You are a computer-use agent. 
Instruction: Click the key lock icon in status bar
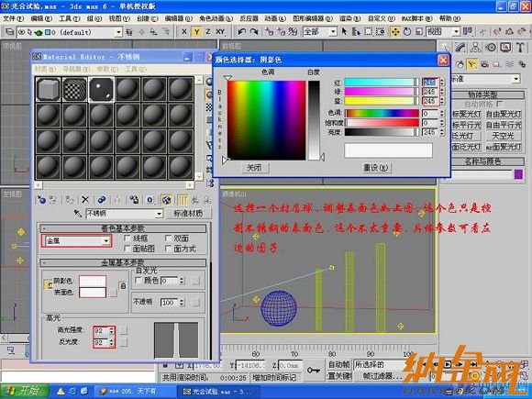pyautogui.click(x=313, y=371)
